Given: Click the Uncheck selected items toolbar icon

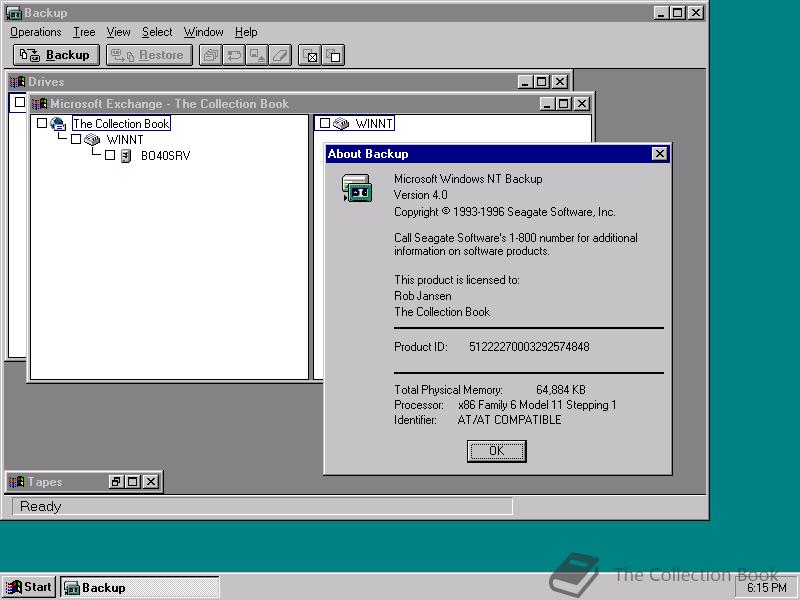Looking at the screenshot, I should 333,55.
